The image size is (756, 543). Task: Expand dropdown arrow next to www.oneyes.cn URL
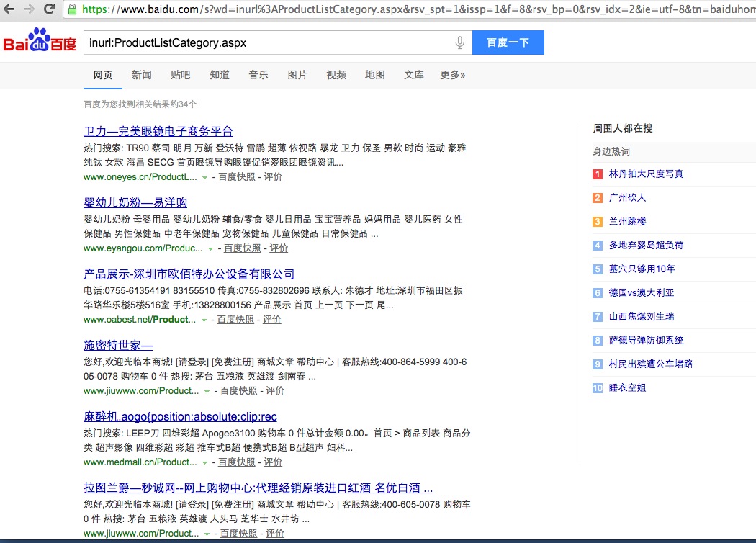pyautogui.click(x=204, y=177)
